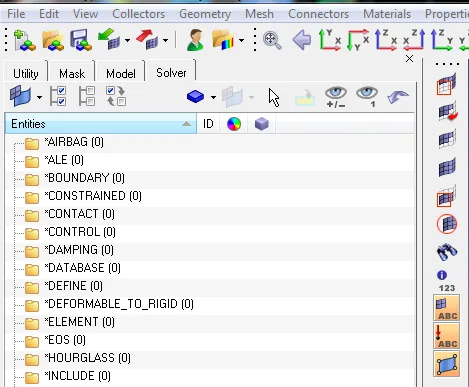Viewport: 469px width, 387px height.
Task: Select the YZ plane view icon
Action: click(442, 40)
